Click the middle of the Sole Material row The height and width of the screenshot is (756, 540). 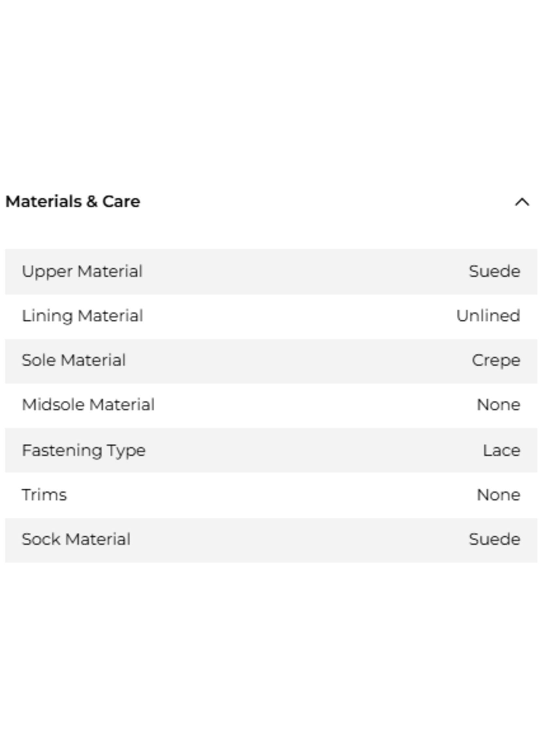point(271,361)
